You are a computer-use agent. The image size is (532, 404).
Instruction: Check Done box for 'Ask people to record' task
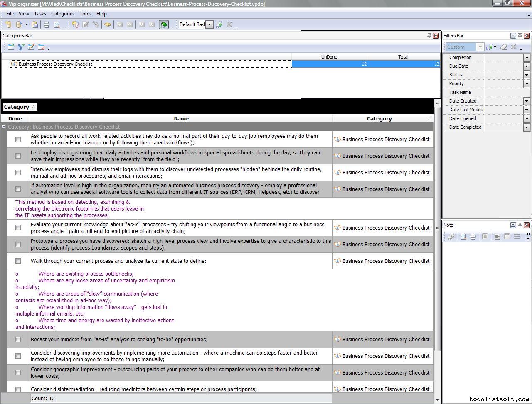[18, 140]
